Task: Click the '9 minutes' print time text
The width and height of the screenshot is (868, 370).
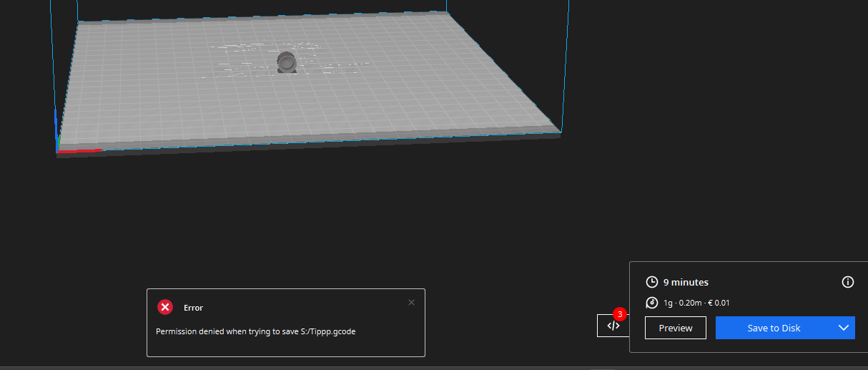Action: click(686, 282)
